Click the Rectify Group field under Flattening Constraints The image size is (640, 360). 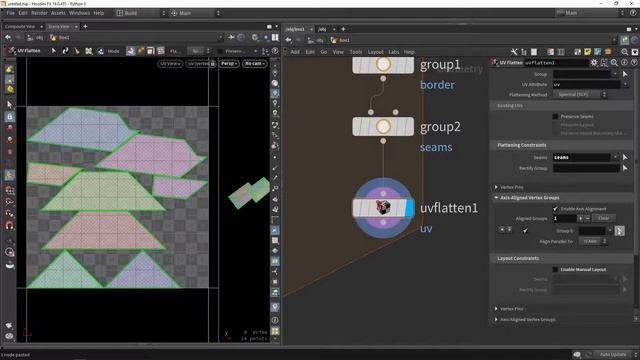click(586, 168)
